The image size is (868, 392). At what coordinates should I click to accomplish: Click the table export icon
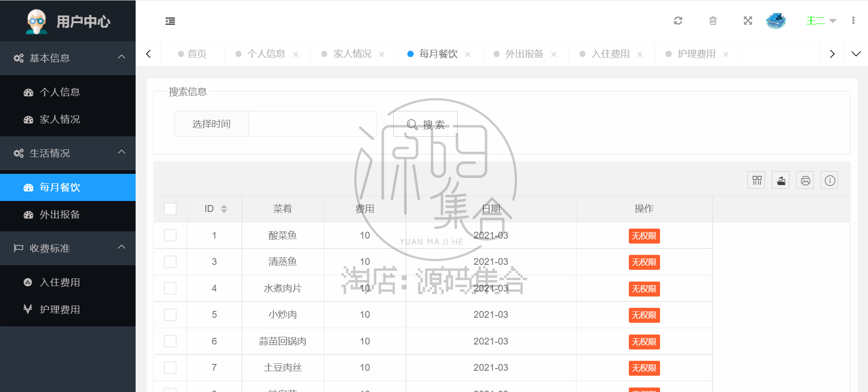[x=781, y=180]
